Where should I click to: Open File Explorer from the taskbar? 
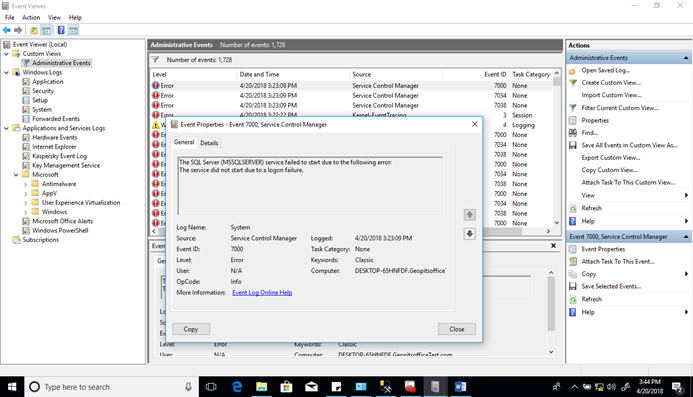(x=262, y=387)
